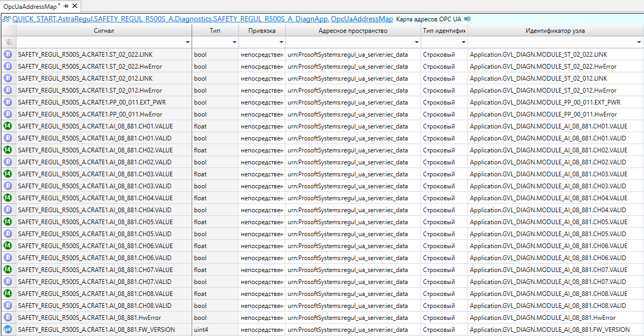Switch to the OpcUaAddressMap tab
644x336 pixels.
(31, 6)
